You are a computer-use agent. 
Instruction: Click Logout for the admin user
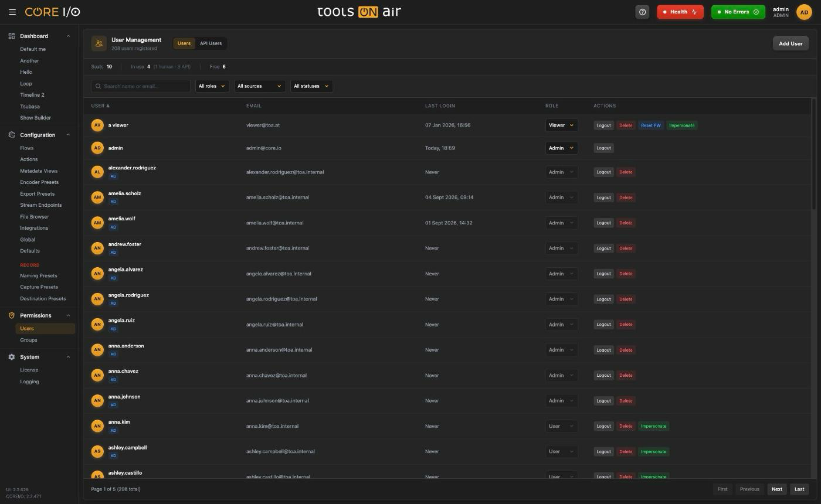603,148
